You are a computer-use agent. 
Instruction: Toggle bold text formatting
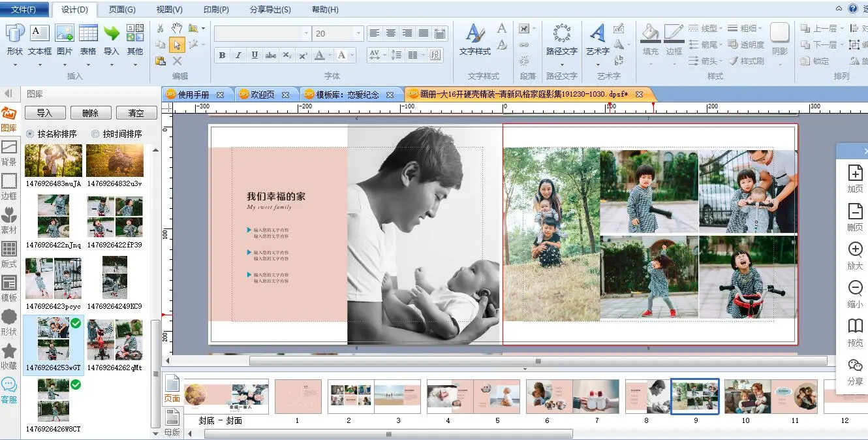pyautogui.click(x=222, y=55)
